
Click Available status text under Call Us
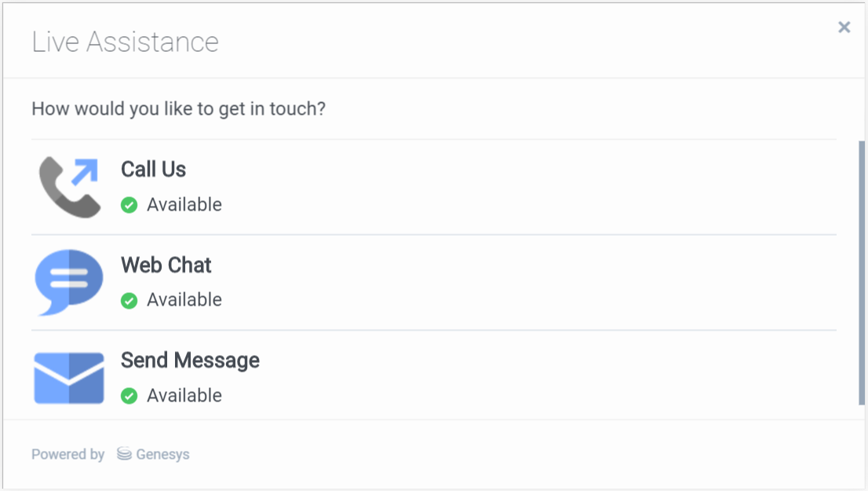(x=184, y=205)
